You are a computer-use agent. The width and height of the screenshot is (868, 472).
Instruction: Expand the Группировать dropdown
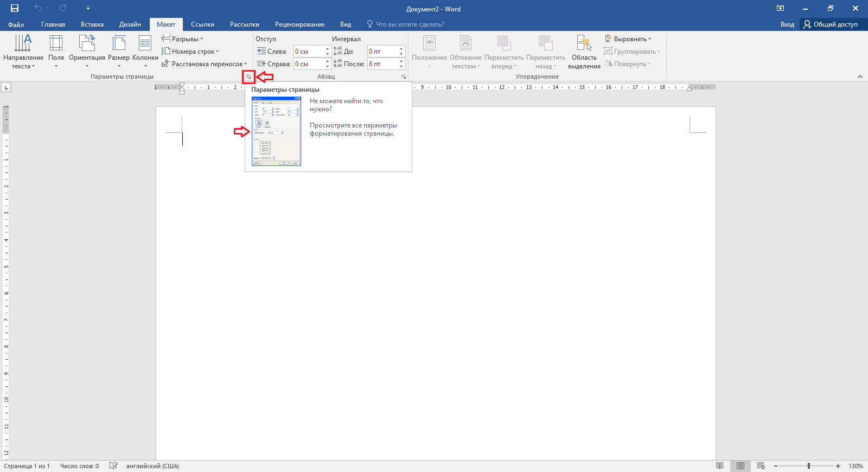(632, 52)
